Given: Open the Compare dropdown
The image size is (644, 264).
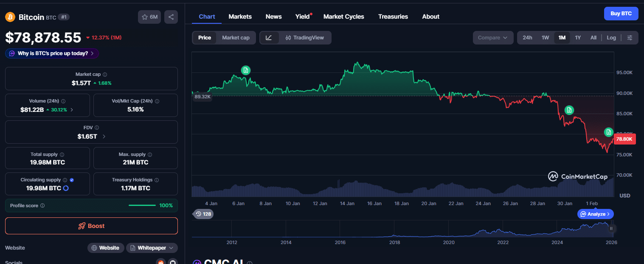Looking at the screenshot, I should point(492,37).
